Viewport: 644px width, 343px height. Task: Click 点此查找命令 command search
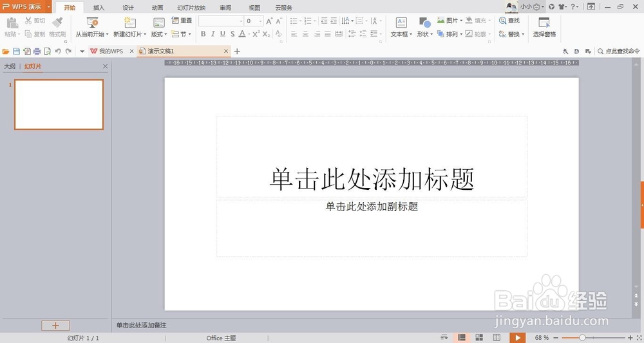[619, 51]
